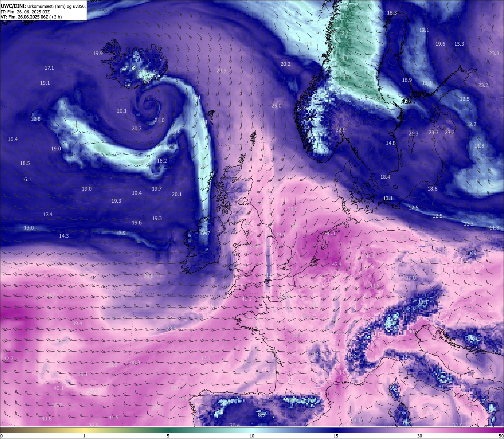This screenshot has height=439, width=504.
Task: Click the 14.3 value in the Atlantic
Action: point(64,236)
